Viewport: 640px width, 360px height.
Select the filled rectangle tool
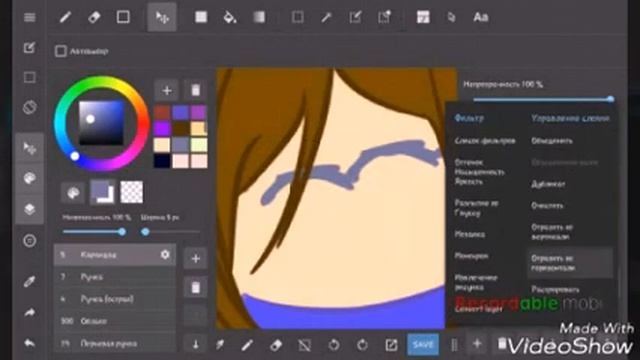pos(200,17)
